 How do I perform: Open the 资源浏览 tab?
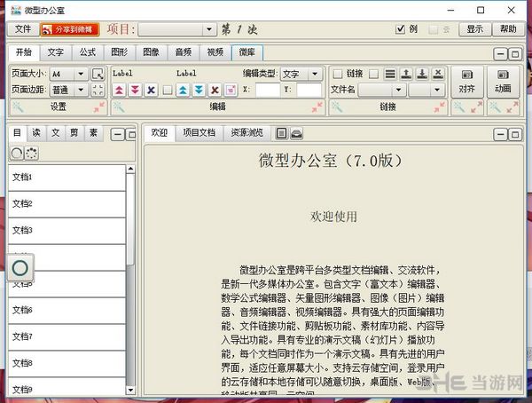247,132
